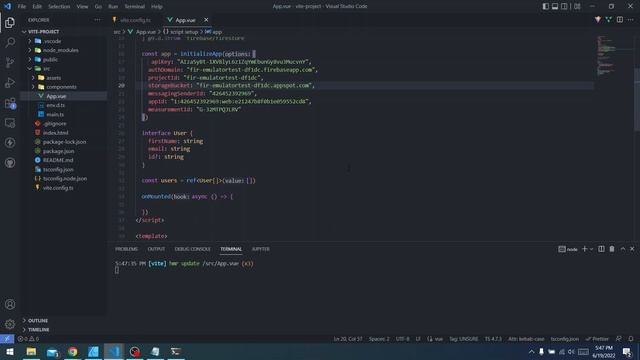Click the feedback icon in status bar

(x=619, y=339)
